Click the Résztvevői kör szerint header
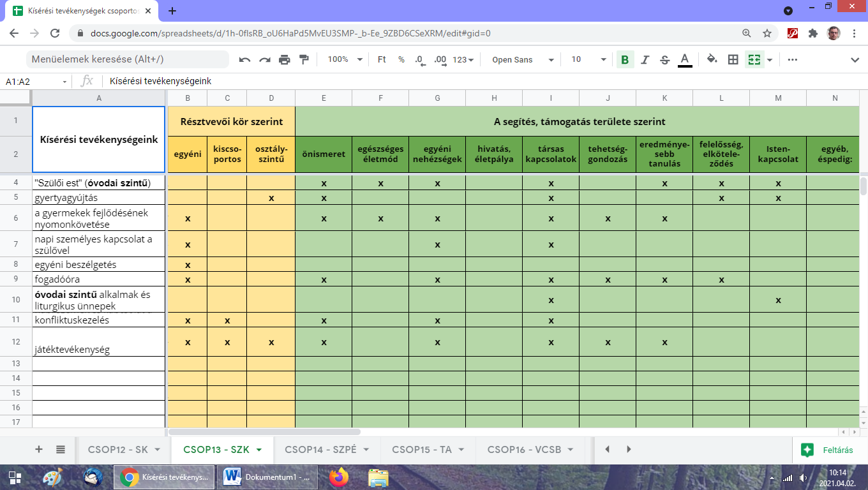Viewport: 868px width, 490px height. pos(231,121)
